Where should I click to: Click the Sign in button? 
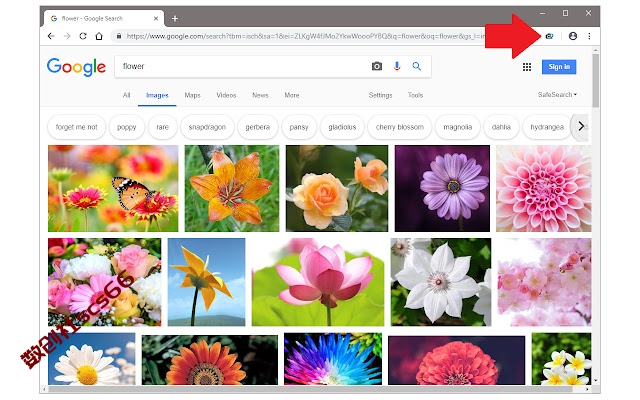tap(559, 67)
